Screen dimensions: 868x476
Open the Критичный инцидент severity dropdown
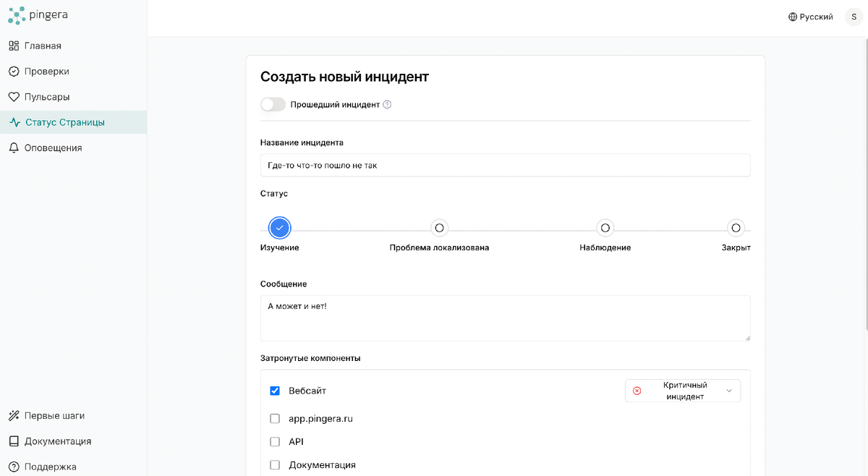(682, 390)
